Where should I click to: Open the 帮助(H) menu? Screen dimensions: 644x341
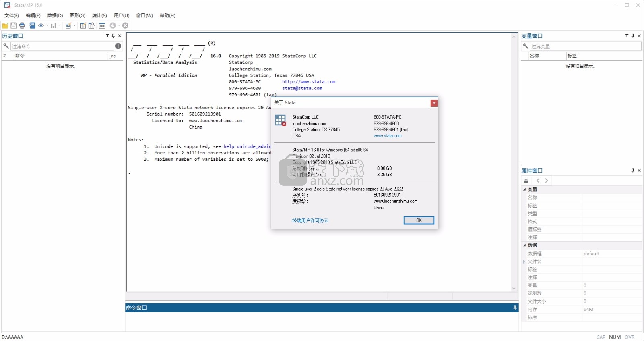167,15
